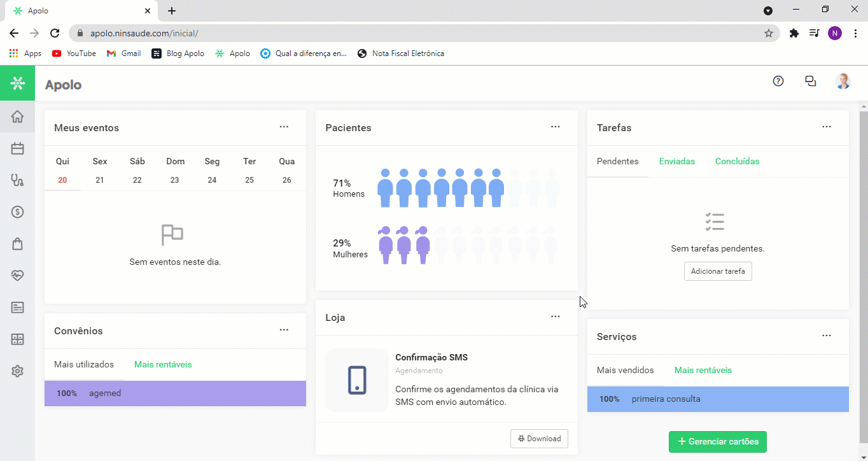Click the Apolo logo in the sidebar
Image resolution: width=868 pixels, height=461 pixels.
coord(17,83)
